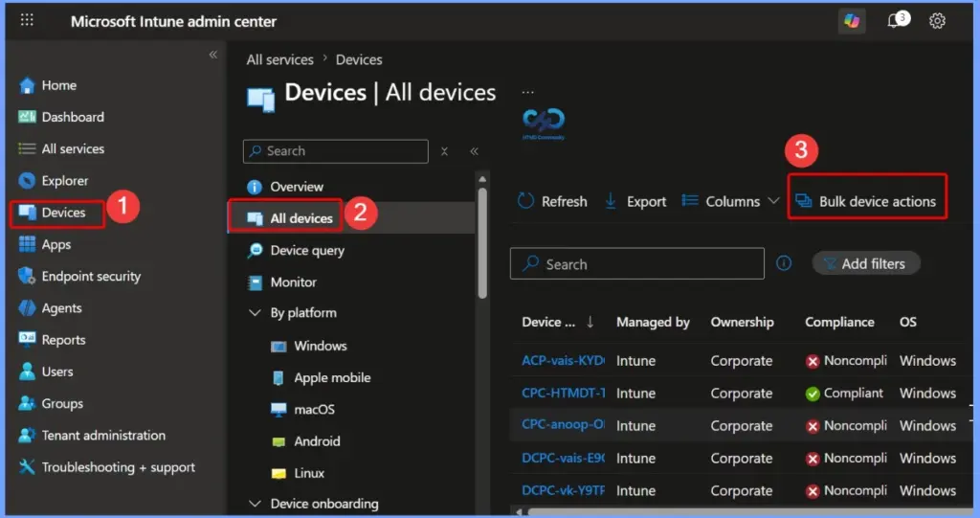
Task: Click the device list Search field
Action: [x=636, y=263]
